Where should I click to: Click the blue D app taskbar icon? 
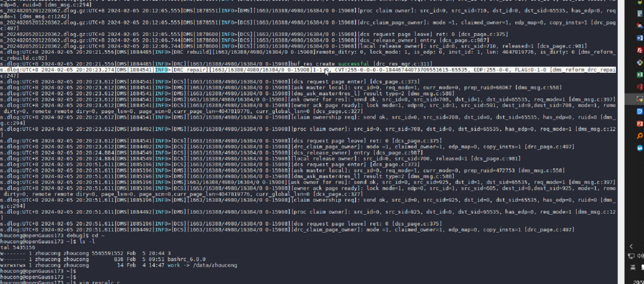[x=639, y=111]
